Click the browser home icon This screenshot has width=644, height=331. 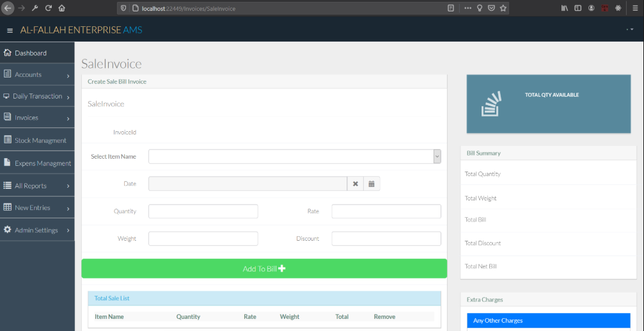coord(61,8)
